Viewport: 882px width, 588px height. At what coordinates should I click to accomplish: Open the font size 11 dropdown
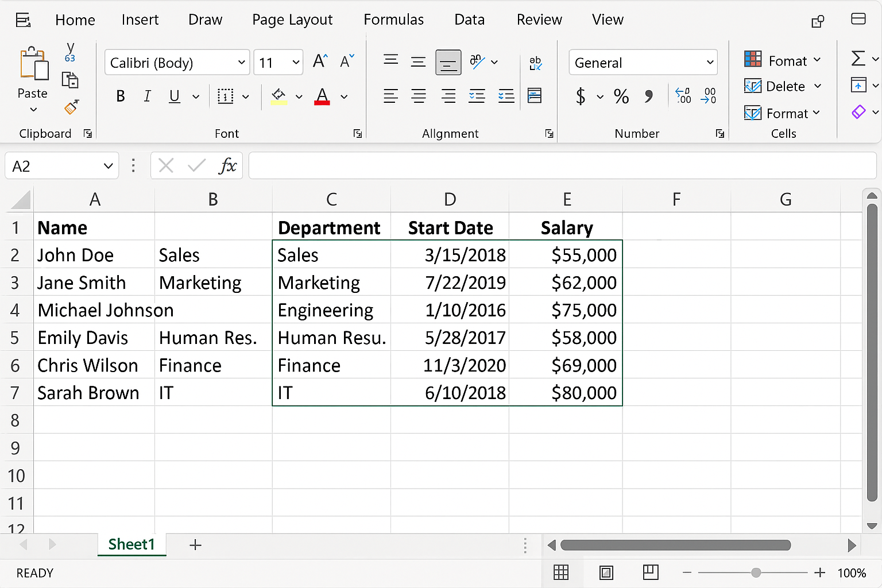pyautogui.click(x=296, y=63)
